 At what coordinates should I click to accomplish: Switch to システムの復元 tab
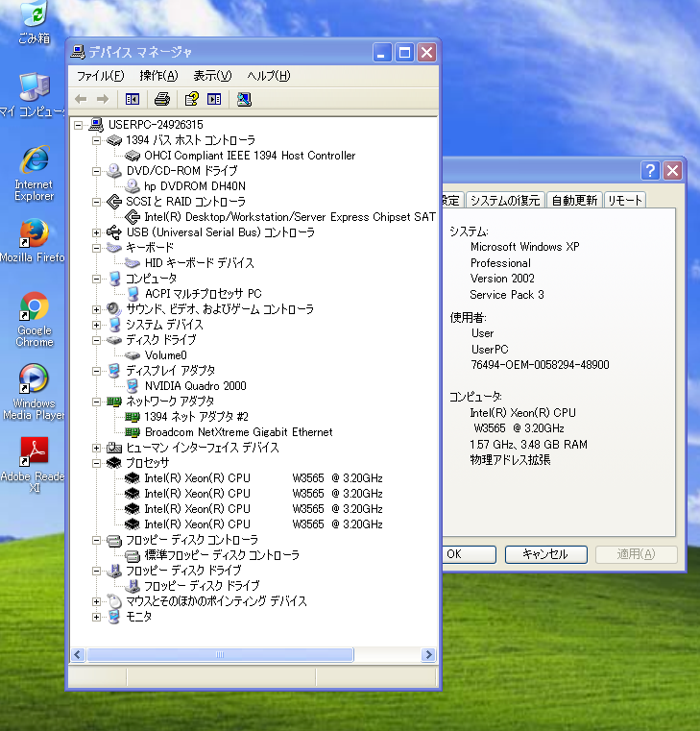(x=505, y=201)
